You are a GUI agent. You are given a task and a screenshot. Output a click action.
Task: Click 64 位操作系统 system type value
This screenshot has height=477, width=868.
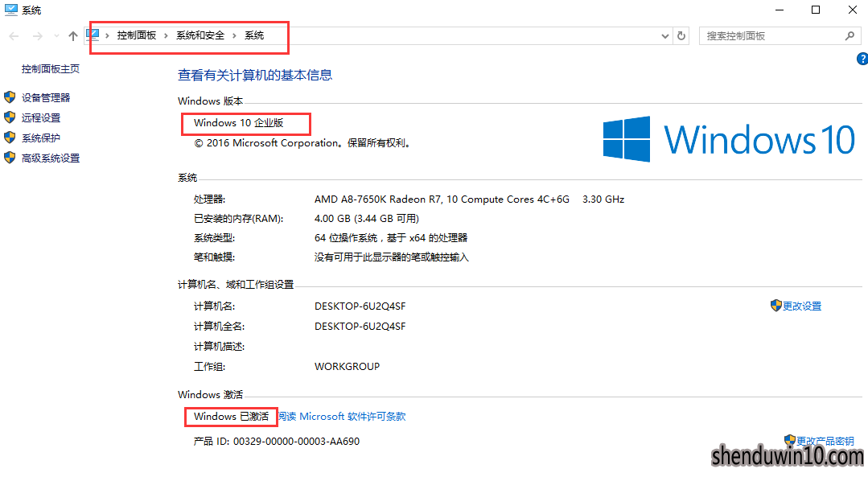pyautogui.click(x=391, y=238)
